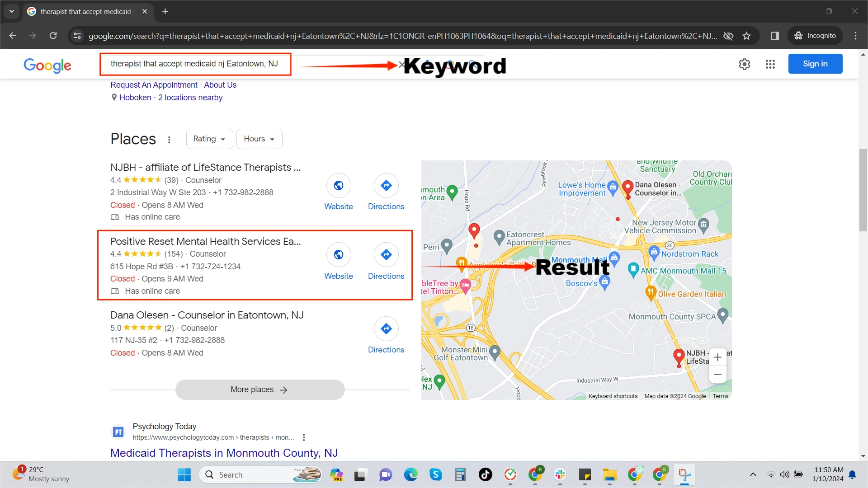Click the Hoboken location link
This screenshot has height=488, width=868.
point(135,98)
